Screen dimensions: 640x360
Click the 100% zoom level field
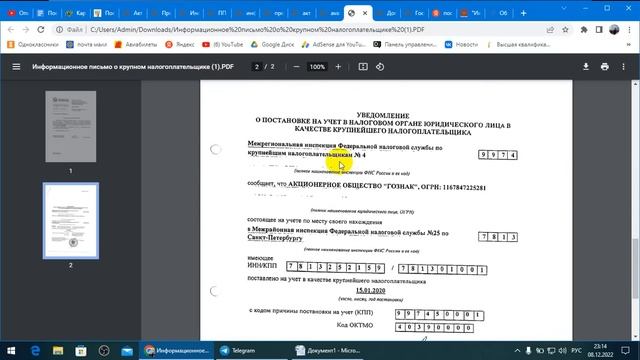[317, 67]
